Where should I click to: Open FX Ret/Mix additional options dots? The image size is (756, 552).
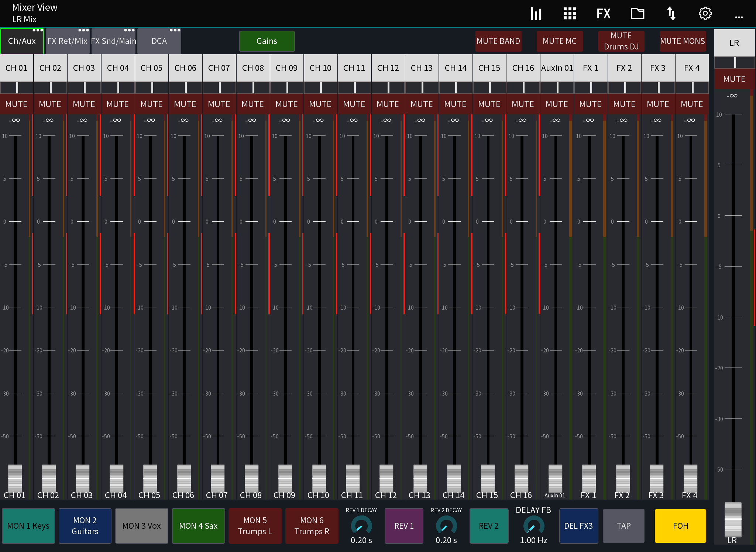pyautogui.click(x=83, y=30)
